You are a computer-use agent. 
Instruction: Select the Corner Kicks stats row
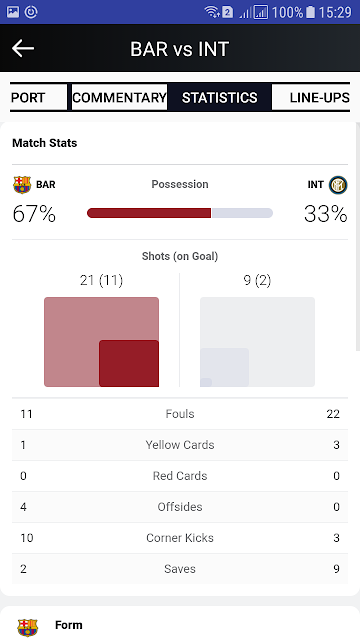tap(180, 538)
